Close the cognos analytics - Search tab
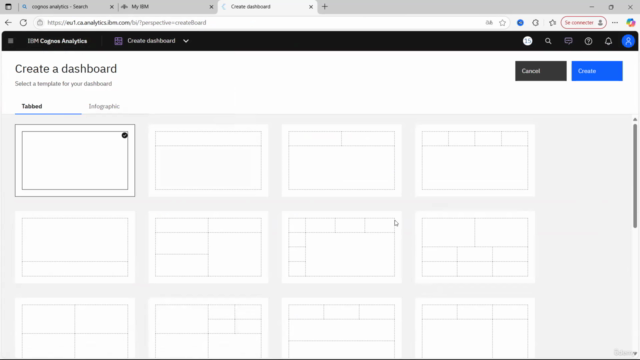The image size is (640, 360). [x=112, y=7]
